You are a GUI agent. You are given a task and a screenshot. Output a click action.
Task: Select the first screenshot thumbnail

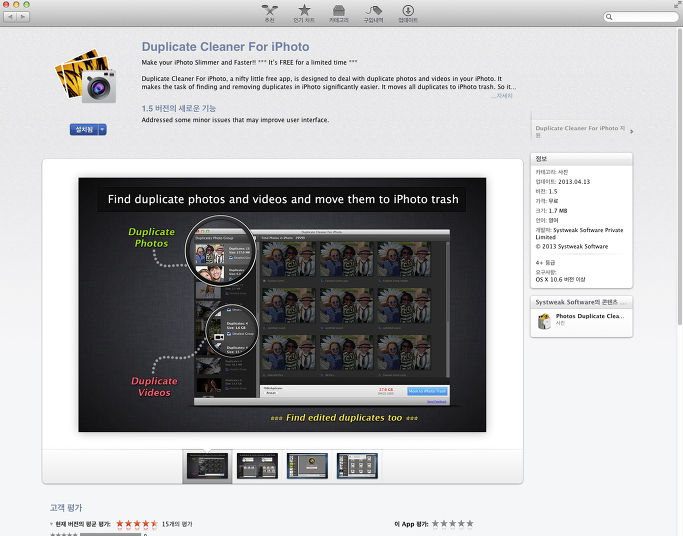[x=207, y=466]
